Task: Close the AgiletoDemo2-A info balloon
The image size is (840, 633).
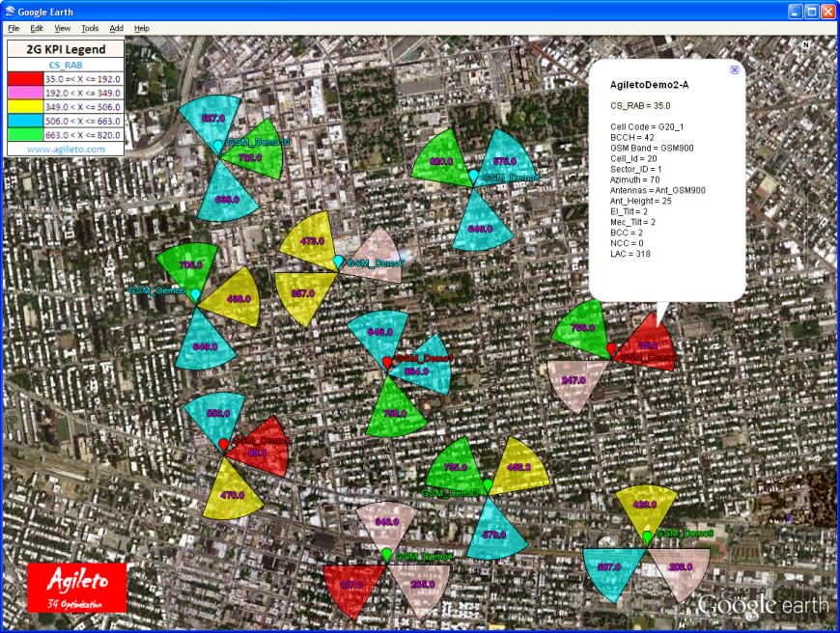Action: tap(734, 69)
